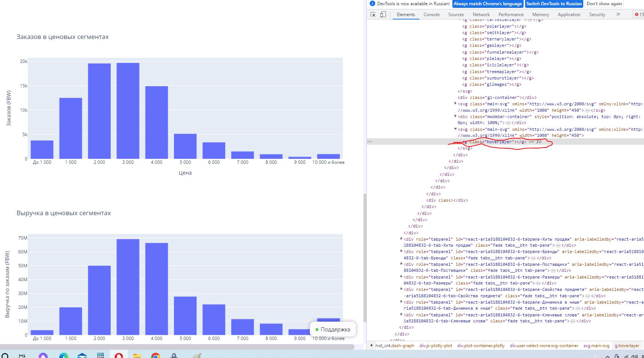Launch Microsoft Edge from the taskbar
The height and width of the screenshot is (358, 644).
pyautogui.click(x=63, y=355)
